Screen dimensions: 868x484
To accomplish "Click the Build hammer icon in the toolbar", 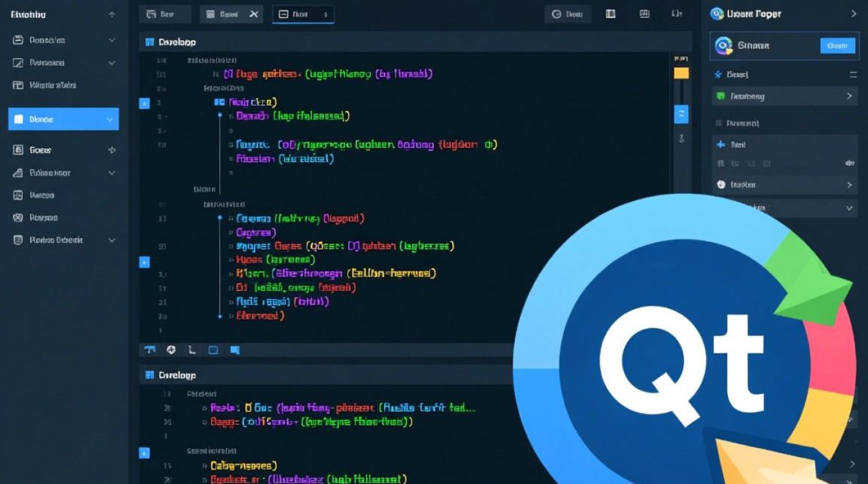I will point(210,14).
